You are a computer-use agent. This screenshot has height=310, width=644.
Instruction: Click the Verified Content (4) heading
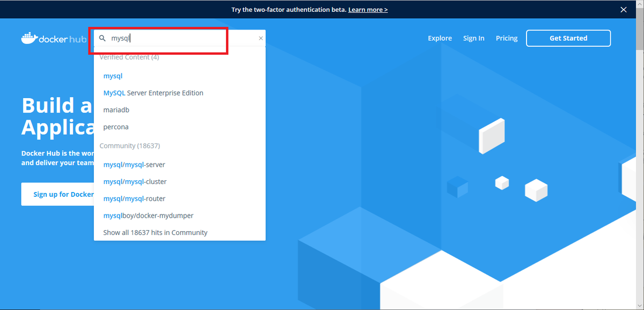[x=129, y=57]
